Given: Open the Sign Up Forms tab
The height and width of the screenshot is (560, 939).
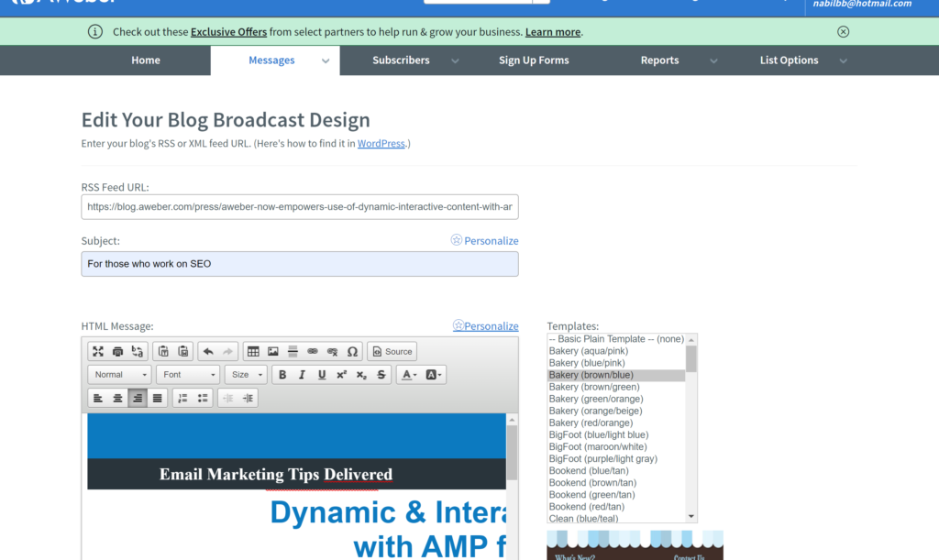Looking at the screenshot, I should [x=534, y=60].
